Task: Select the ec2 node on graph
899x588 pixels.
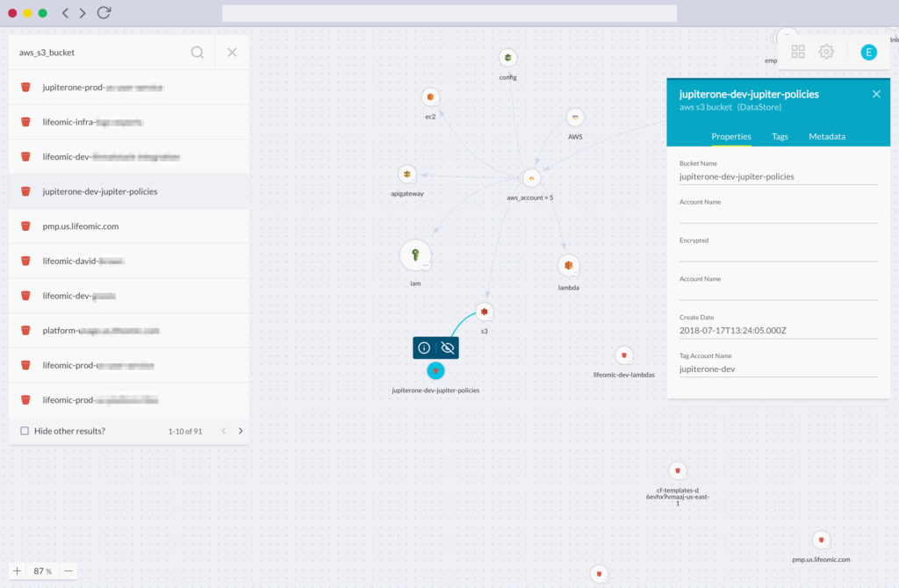Action: [430, 97]
